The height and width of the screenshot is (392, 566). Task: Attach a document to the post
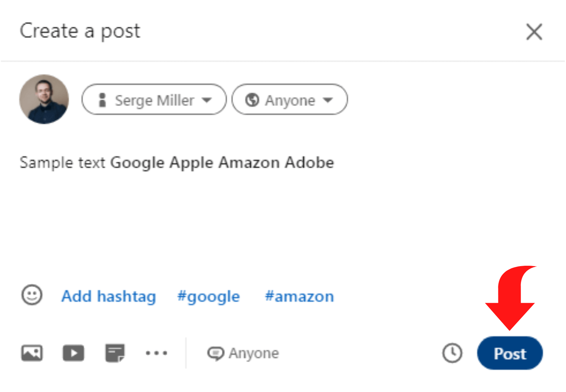(115, 353)
